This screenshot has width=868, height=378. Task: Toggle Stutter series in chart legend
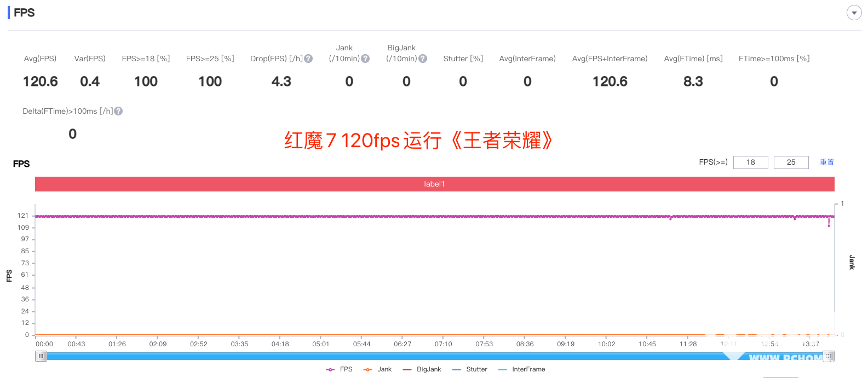[470, 369]
